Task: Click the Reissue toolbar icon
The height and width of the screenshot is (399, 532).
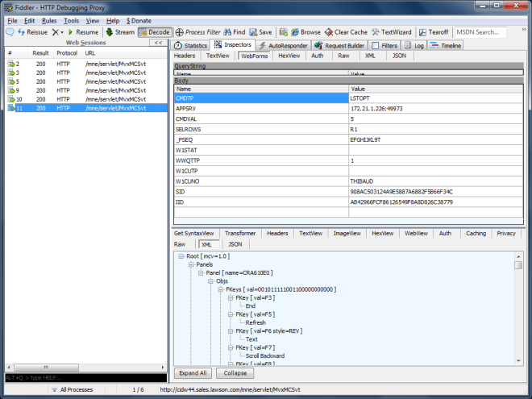Action: click(x=21, y=32)
